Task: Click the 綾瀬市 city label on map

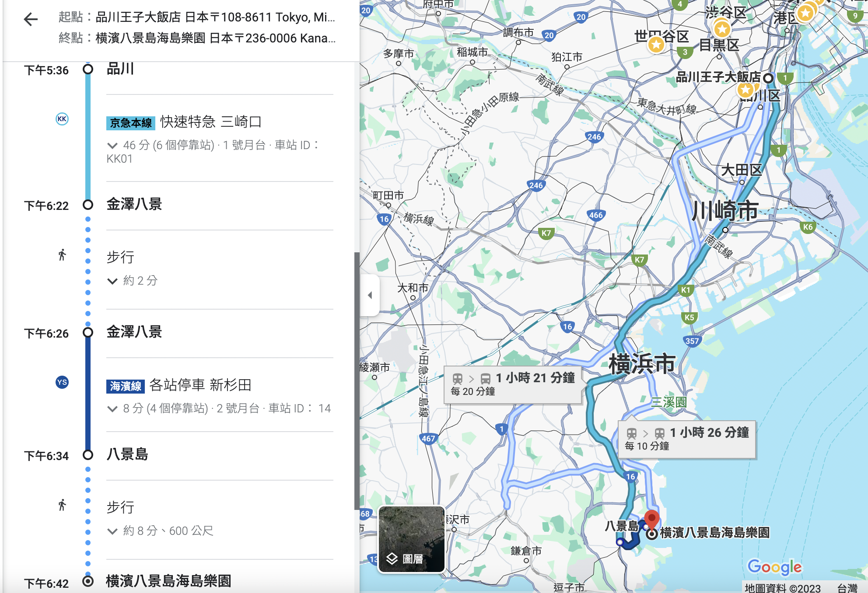Action: pos(375,367)
